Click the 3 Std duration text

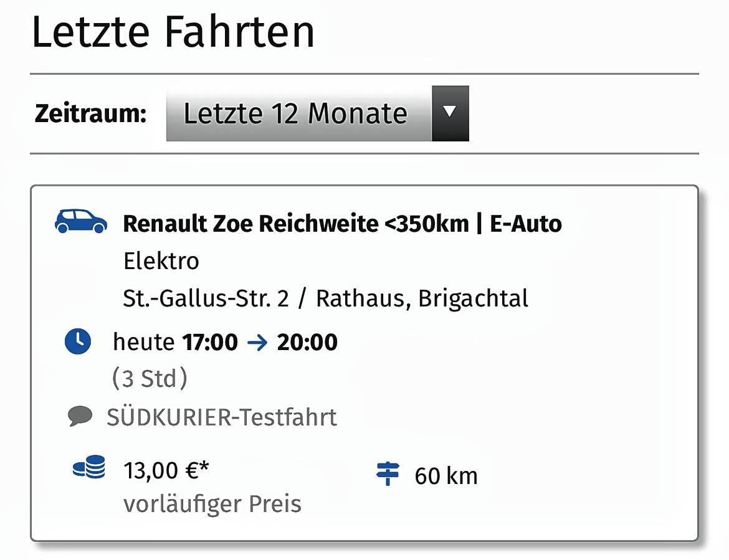pos(150,378)
